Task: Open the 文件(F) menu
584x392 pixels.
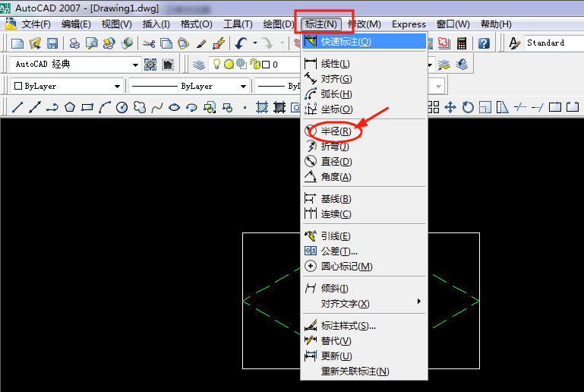Action: tap(36, 24)
